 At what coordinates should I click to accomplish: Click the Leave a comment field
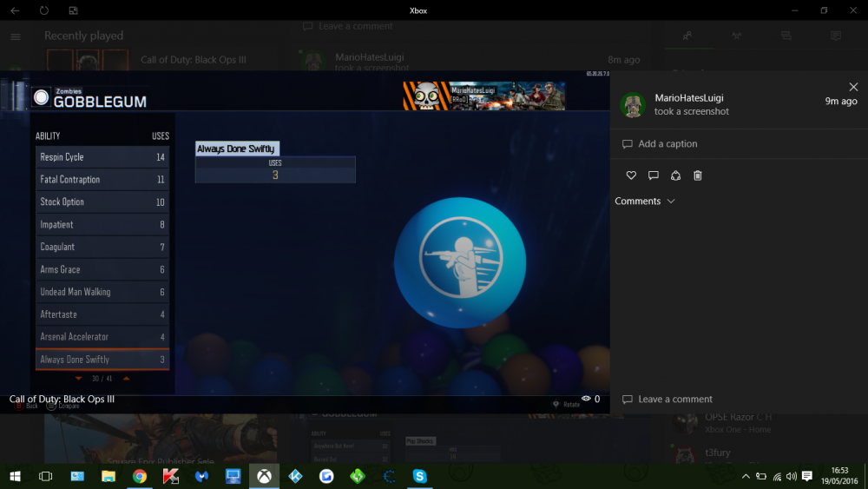[x=674, y=400]
